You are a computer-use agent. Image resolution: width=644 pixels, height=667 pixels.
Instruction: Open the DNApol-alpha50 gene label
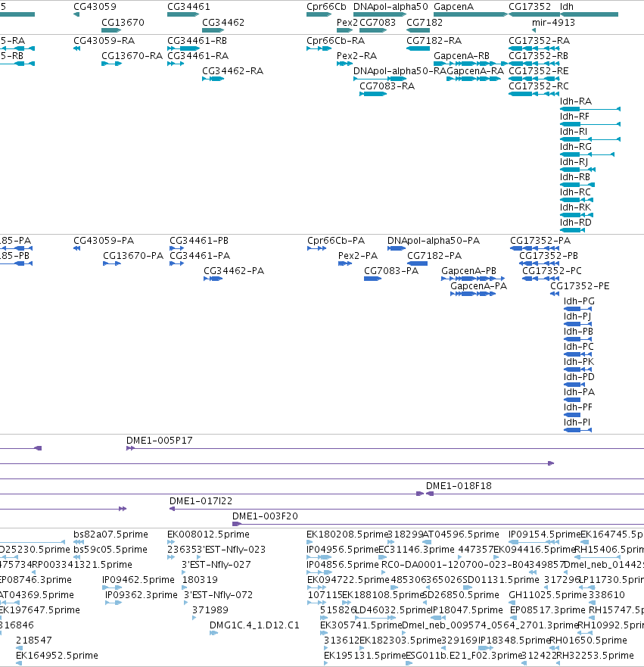(x=390, y=7)
